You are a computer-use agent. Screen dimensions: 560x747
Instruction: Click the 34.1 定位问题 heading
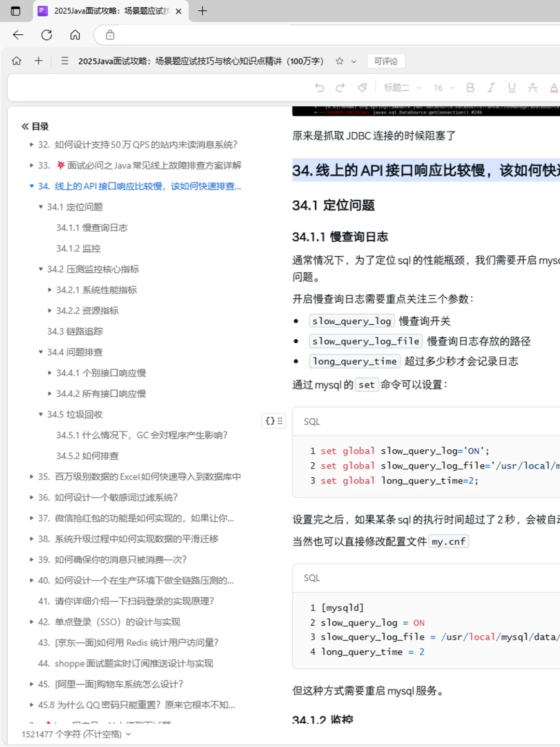[x=333, y=205]
